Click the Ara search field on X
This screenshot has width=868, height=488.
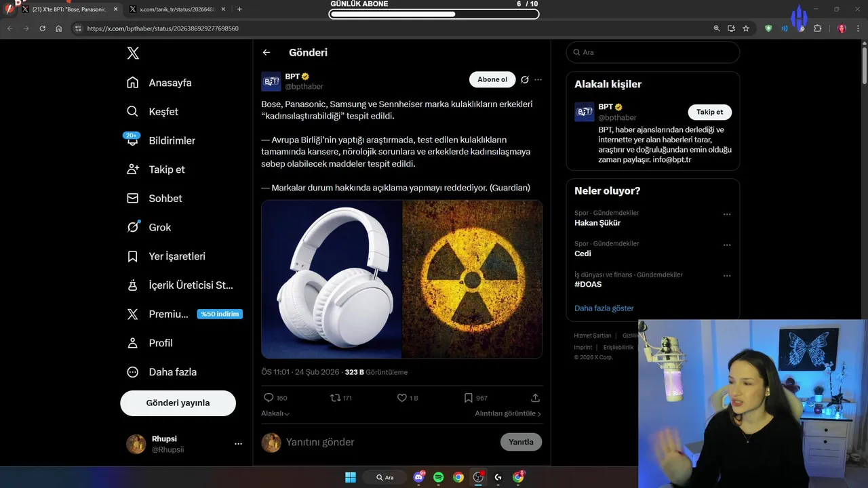pos(652,52)
